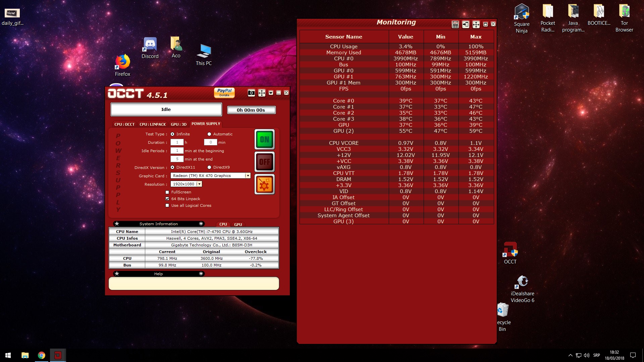
Task: Enable the FullScreen checkbox
Action: [x=167, y=192]
